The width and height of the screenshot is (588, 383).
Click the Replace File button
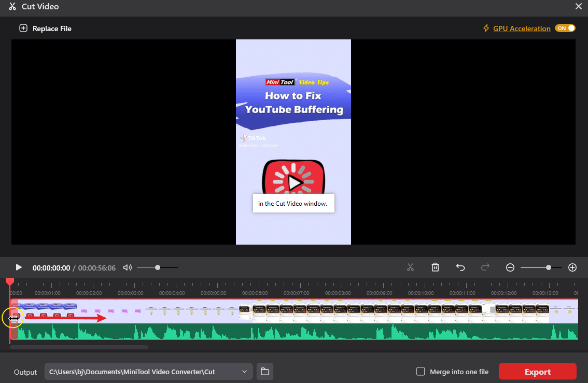click(46, 29)
